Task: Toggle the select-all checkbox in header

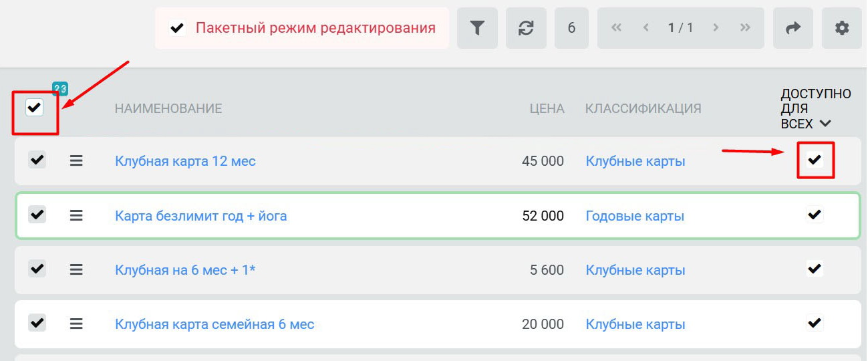Action: (34, 107)
